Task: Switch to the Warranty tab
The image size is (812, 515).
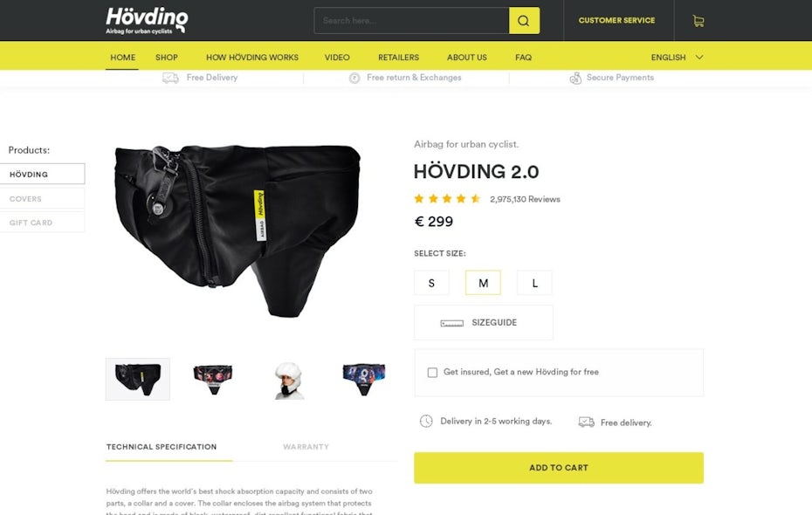Action: point(306,447)
